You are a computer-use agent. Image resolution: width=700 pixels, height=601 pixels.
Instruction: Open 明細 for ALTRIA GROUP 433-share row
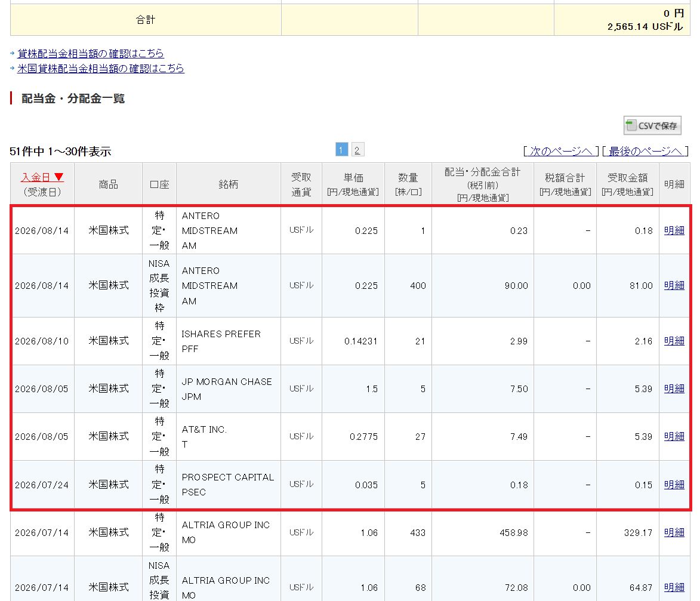pos(674,533)
